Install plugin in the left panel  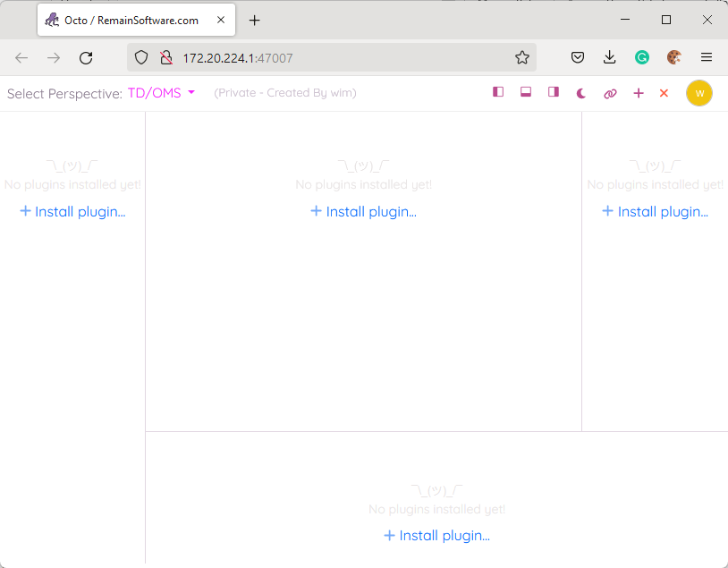(x=72, y=212)
